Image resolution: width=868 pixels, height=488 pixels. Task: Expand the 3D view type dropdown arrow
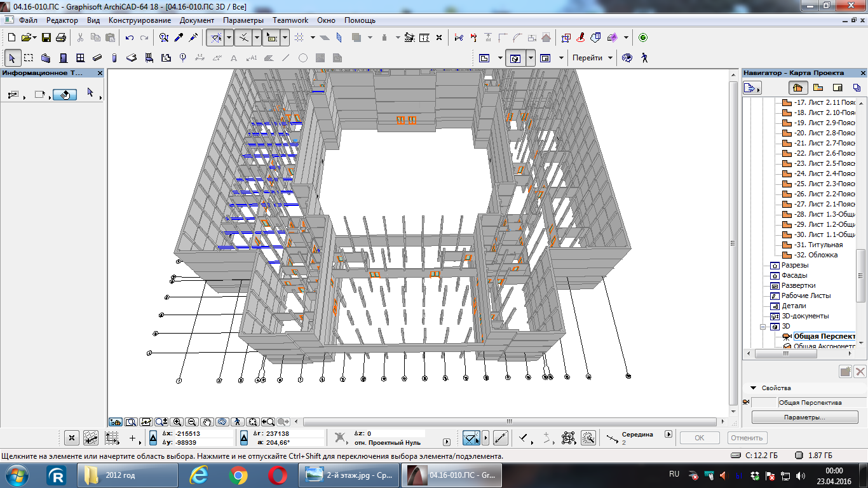pos(531,58)
